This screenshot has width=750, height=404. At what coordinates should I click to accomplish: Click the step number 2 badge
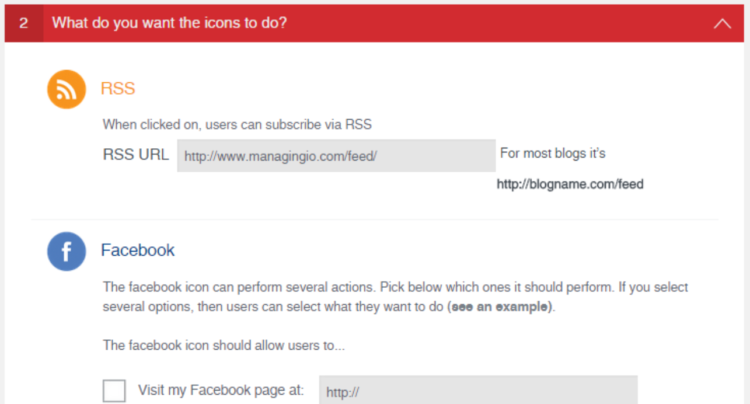(x=24, y=23)
